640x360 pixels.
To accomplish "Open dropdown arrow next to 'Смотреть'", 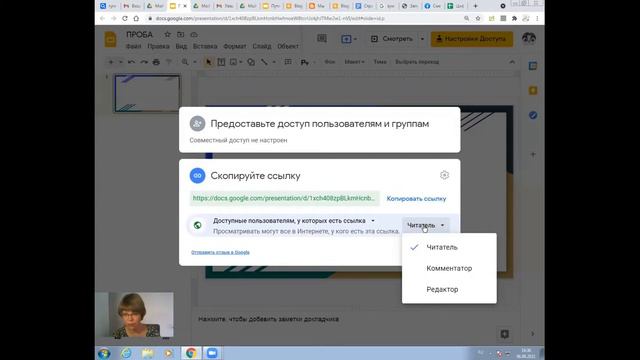I will click(x=422, y=39).
